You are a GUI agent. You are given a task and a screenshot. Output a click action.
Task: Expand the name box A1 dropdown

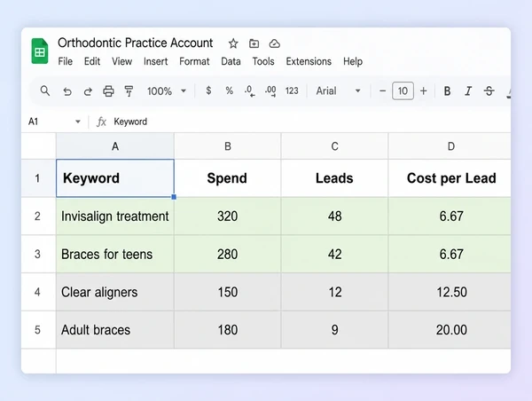(x=78, y=122)
